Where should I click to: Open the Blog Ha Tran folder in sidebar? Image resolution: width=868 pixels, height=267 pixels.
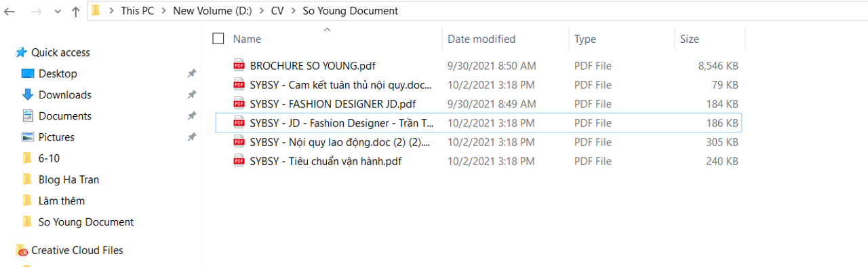(68, 179)
